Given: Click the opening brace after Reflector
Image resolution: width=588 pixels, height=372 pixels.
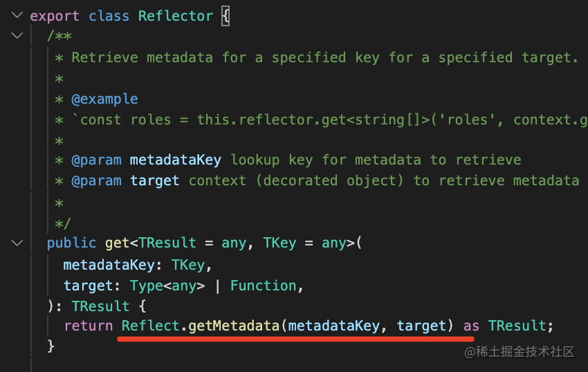Looking at the screenshot, I should [x=225, y=15].
